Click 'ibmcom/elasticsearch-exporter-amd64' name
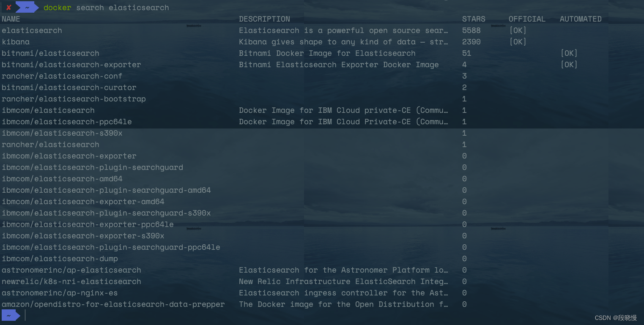 tap(83, 202)
